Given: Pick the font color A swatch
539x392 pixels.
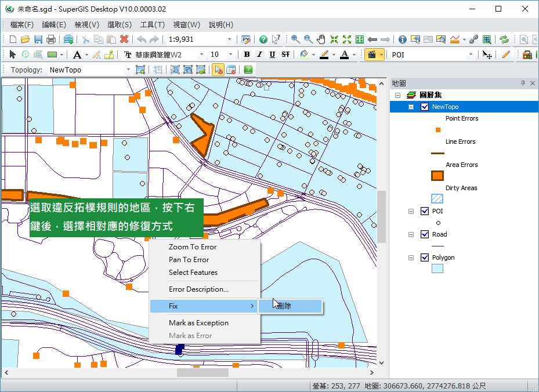Looking at the screenshot, I should [345, 55].
